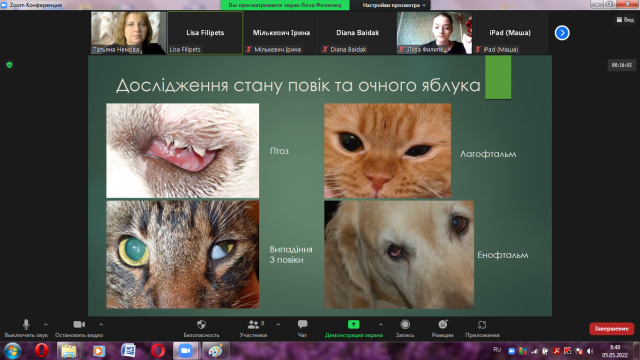Click the slide title Дослідження стану повік
The image size is (640, 360).
pyautogui.click(x=298, y=85)
